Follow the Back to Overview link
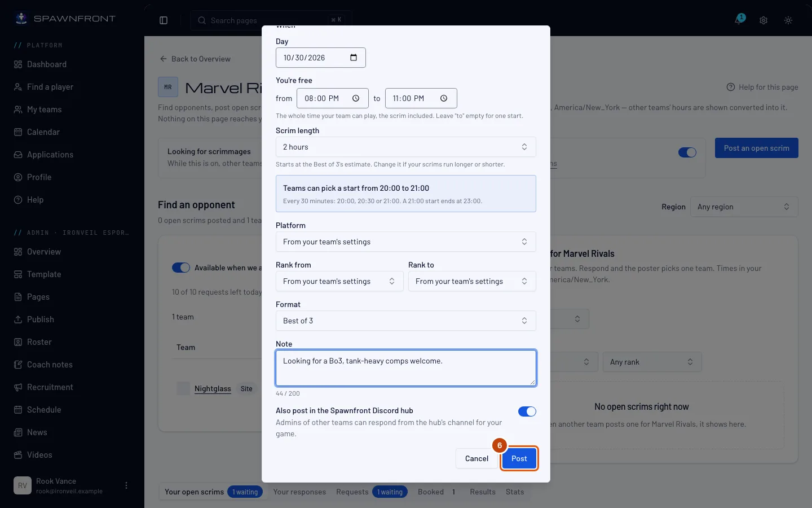This screenshot has height=508, width=812. click(195, 59)
